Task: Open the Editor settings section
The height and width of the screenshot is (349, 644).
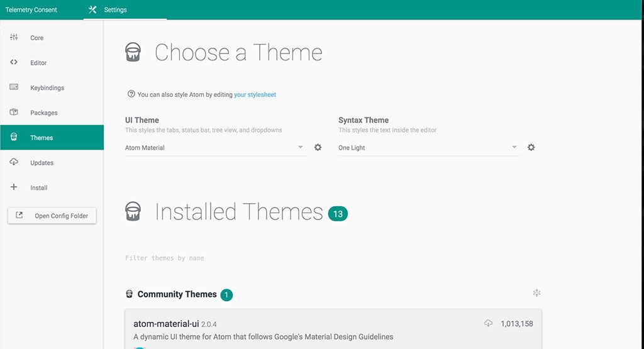Action: click(x=52, y=63)
